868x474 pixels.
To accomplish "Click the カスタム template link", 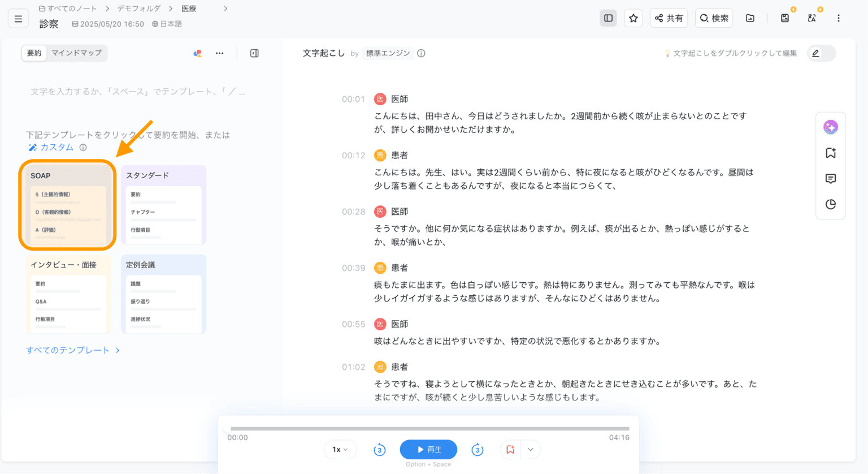I will coord(51,147).
